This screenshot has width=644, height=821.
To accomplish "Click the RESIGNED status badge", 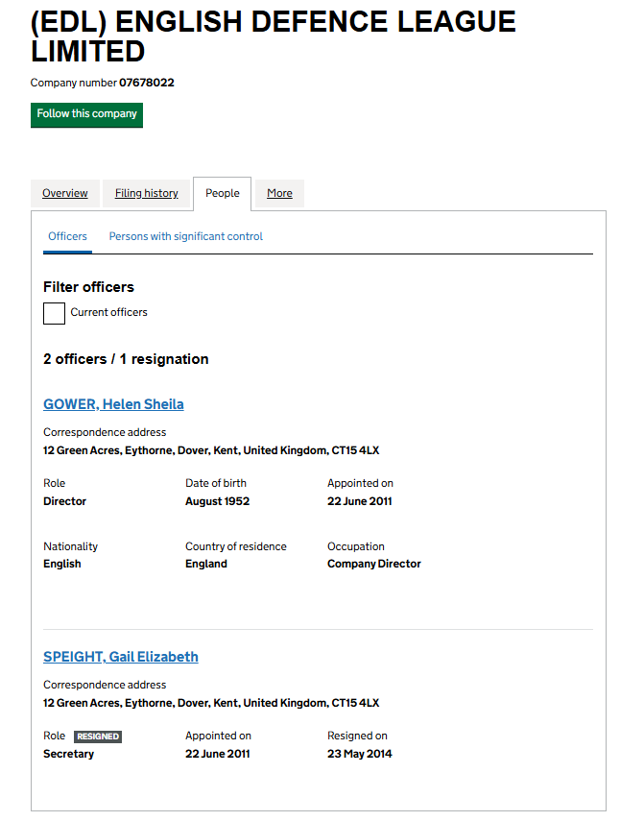I will [x=98, y=736].
